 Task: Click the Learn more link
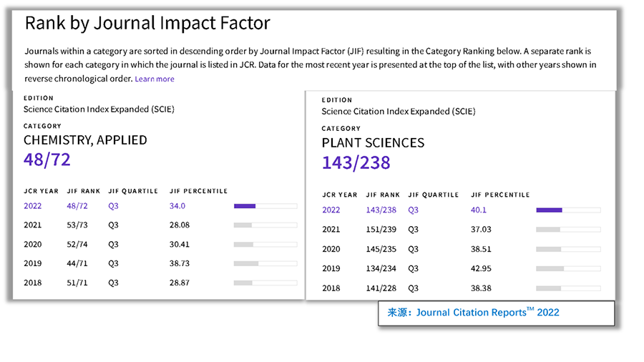(154, 79)
